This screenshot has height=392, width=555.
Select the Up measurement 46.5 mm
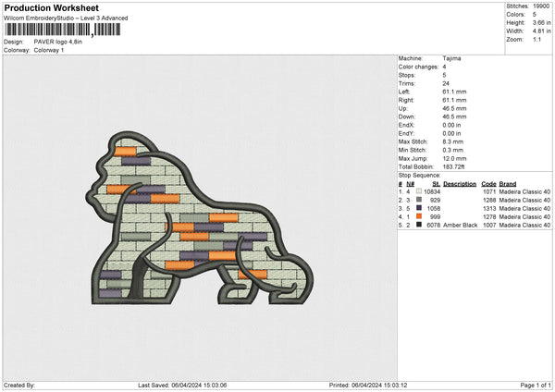coord(454,108)
